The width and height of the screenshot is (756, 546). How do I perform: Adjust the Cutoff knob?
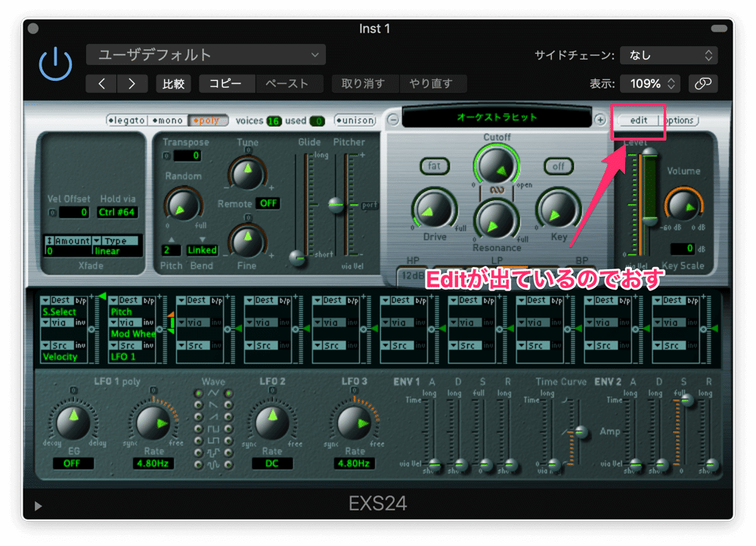tap(496, 166)
